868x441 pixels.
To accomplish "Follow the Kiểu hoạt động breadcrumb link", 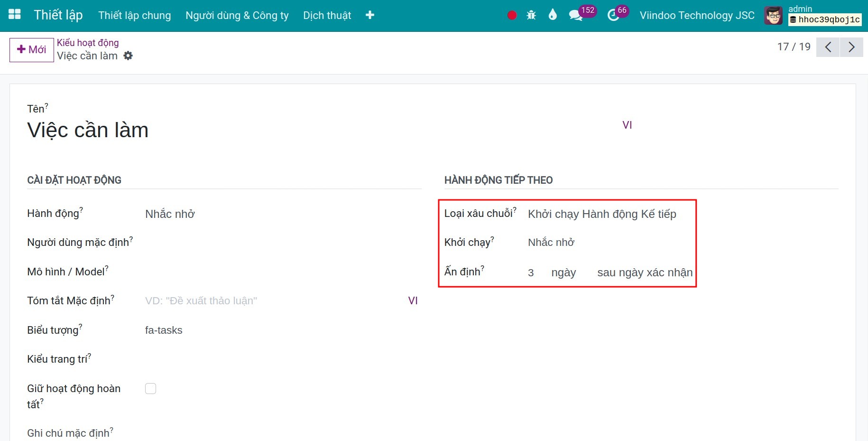I will coord(88,43).
